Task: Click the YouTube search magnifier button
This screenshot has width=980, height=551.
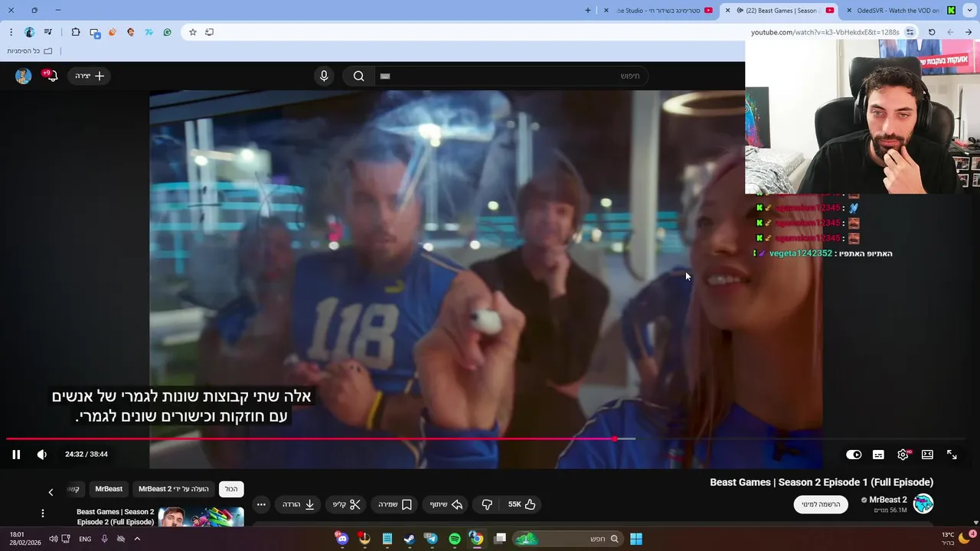Action: [x=358, y=76]
